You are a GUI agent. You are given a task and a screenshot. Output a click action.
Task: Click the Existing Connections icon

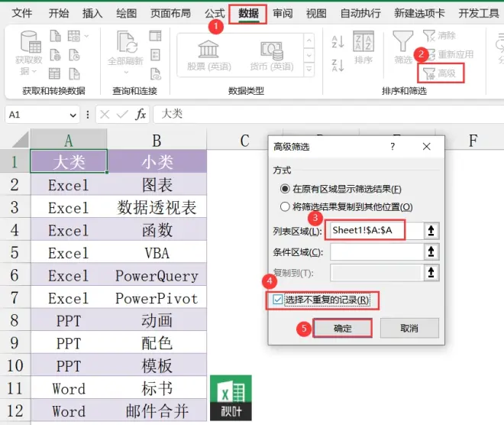pos(74,73)
